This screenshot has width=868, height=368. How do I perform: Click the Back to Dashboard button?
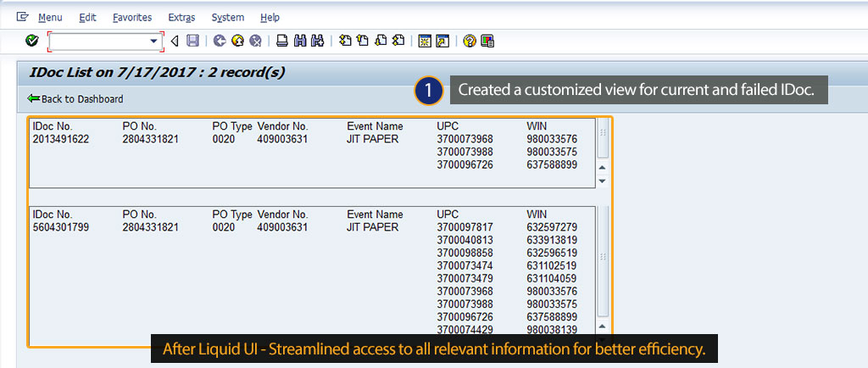click(75, 99)
